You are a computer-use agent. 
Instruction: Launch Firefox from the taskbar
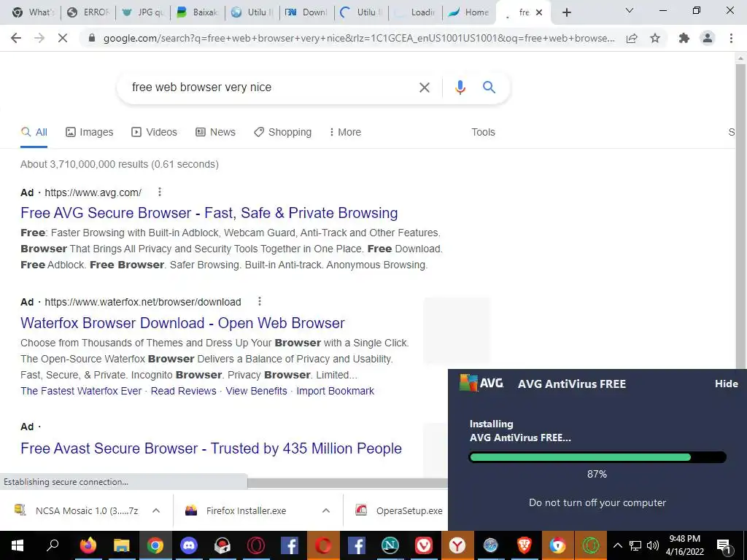(88, 545)
